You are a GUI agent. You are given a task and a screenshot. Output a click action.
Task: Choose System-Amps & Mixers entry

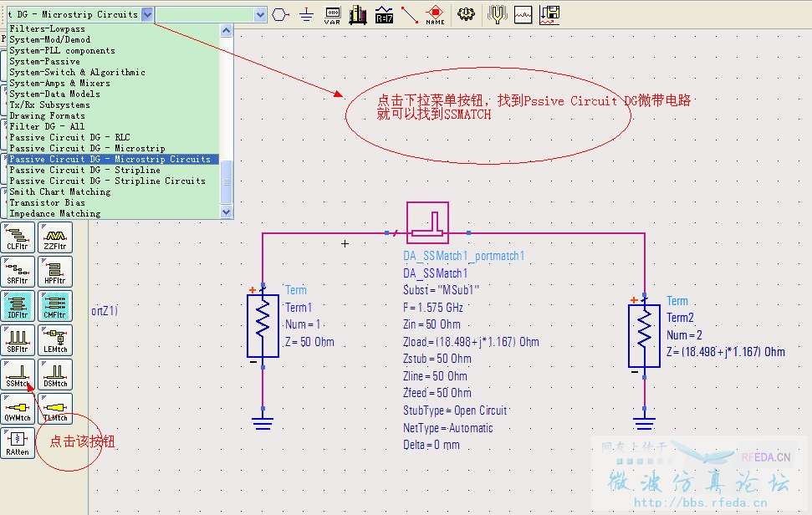click(113, 84)
